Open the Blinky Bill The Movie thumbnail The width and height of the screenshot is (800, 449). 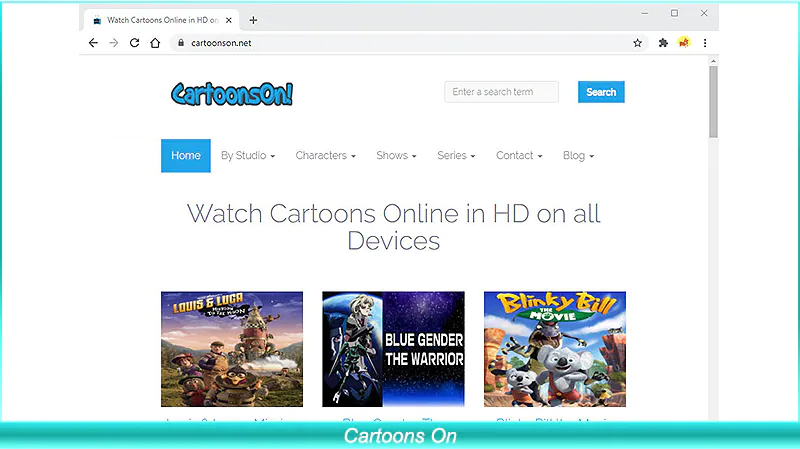coord(555,349)
